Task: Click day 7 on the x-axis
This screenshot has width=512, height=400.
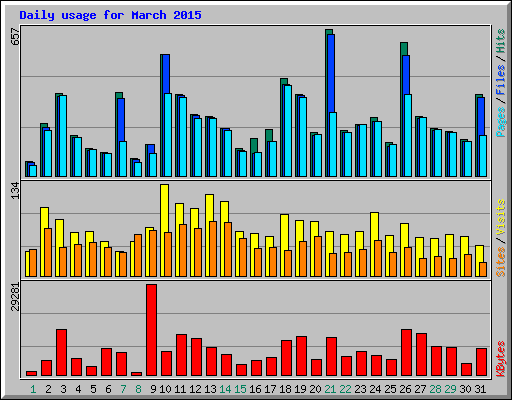Action: (123, 389)
